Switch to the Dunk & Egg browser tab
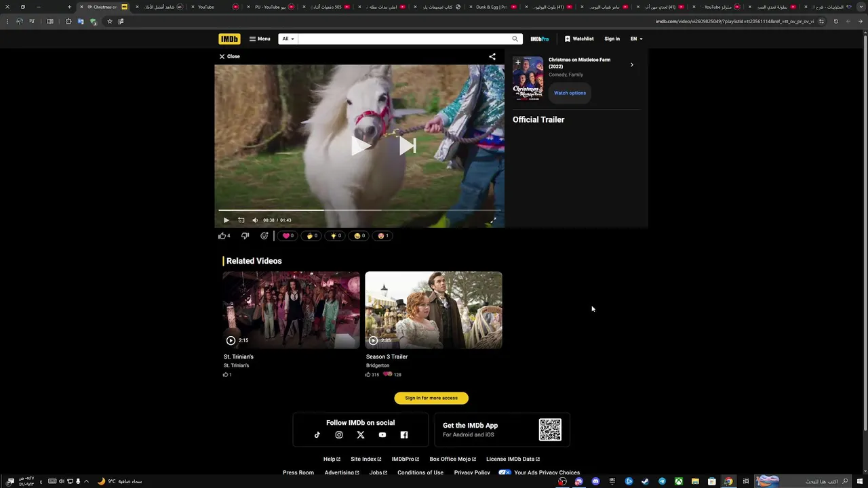The width and height of the screenshot is (868, 488). pyautogui.click(x=496, y=7)
